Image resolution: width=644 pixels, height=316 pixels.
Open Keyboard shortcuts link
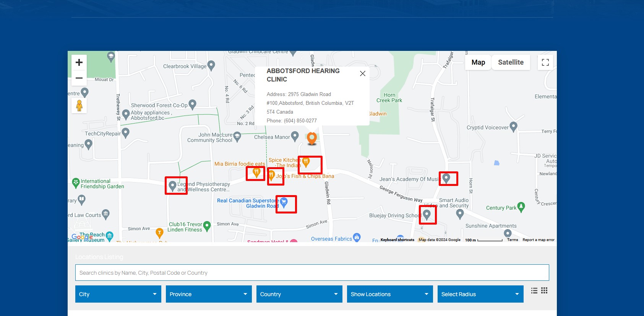pyautogui.click(x=397, y=240)
